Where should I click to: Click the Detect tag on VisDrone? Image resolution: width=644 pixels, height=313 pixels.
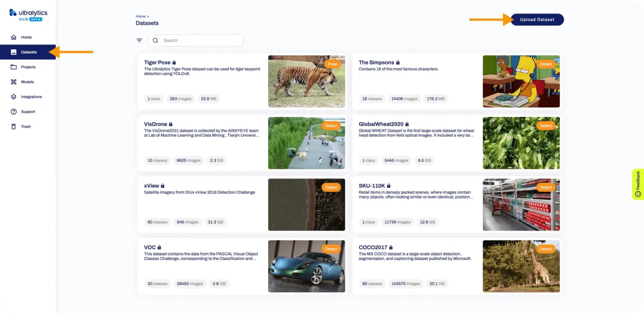click(331, 126)
